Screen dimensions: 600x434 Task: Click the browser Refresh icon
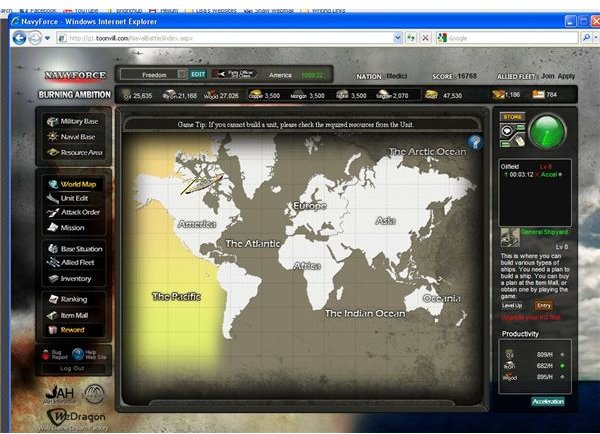411,38
